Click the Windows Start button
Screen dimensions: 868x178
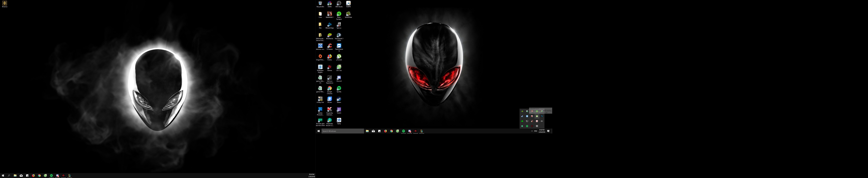tap(318, 131)
